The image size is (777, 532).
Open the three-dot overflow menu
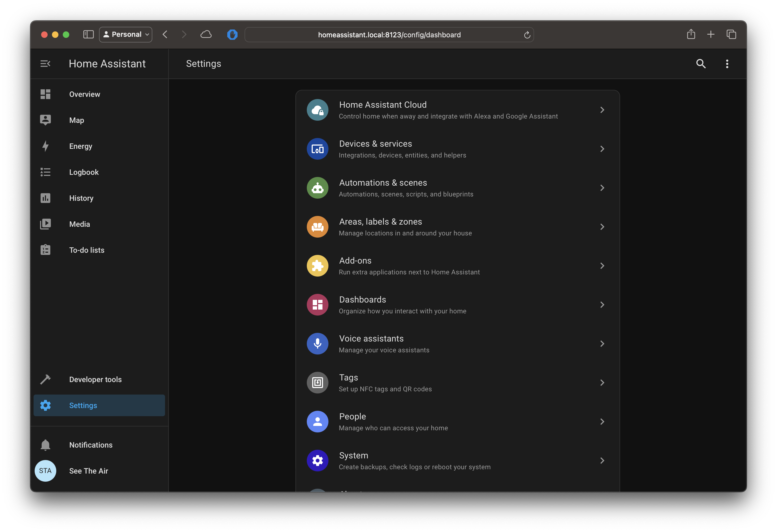[727, 64]
